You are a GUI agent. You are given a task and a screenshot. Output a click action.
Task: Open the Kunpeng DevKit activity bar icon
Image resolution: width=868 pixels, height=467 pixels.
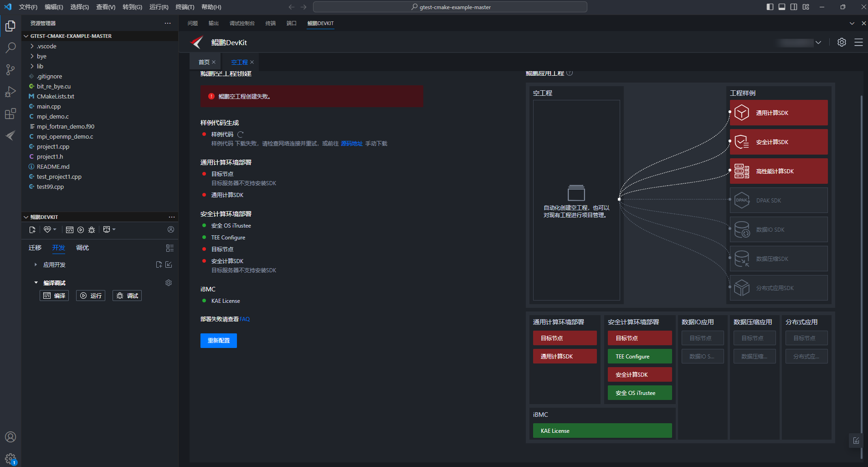point(10,135)
